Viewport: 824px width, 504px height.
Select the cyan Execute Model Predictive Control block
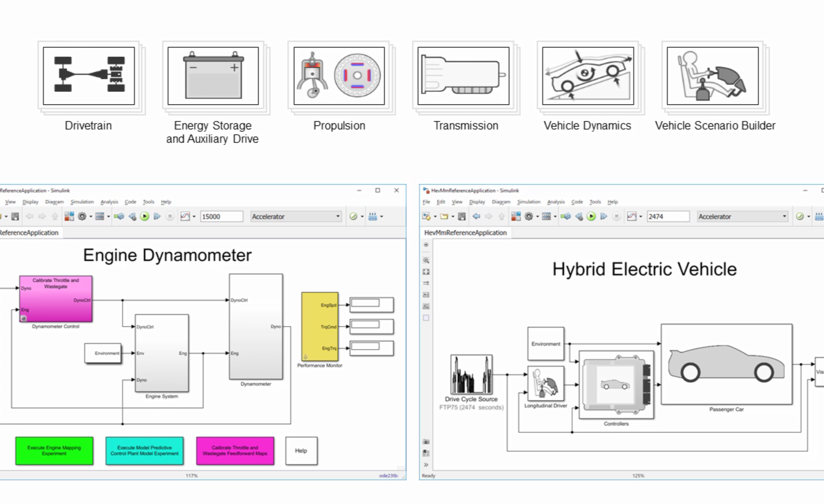coord(144,450)
